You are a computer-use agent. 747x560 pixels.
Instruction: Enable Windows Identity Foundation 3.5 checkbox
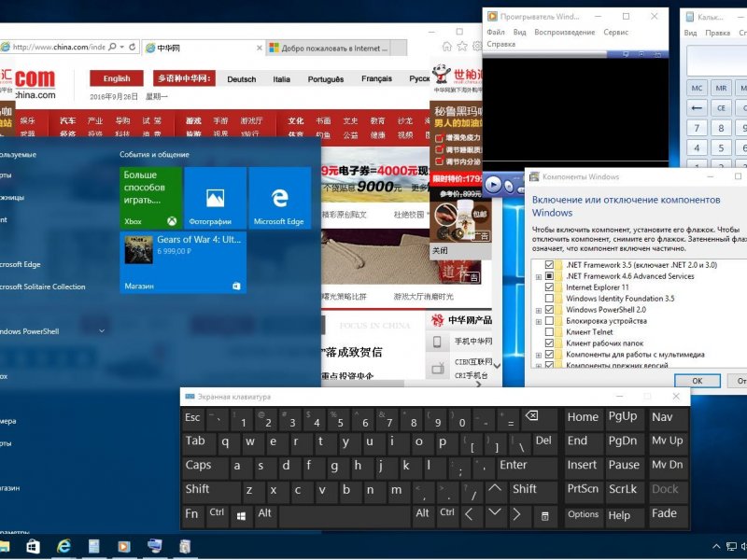coord(549,299)
